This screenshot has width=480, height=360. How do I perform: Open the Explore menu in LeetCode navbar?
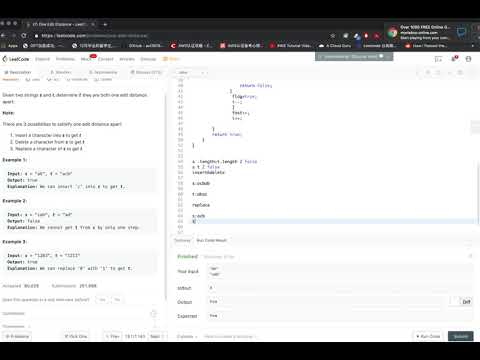tap(42, 59)
